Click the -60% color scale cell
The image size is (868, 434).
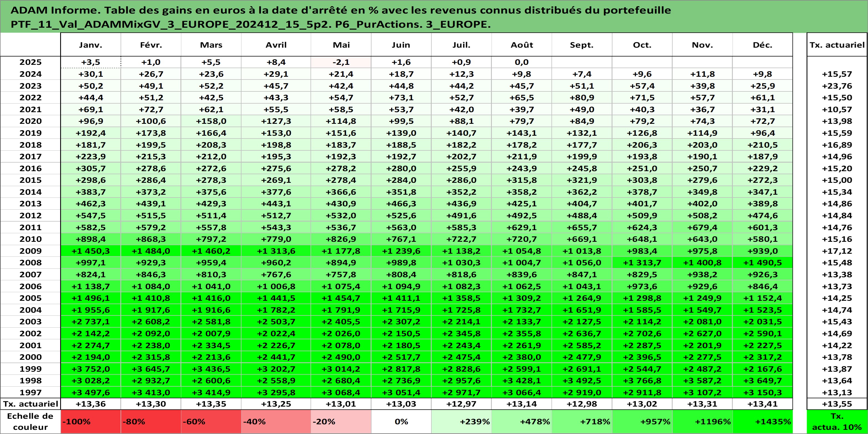pos(211,422)
